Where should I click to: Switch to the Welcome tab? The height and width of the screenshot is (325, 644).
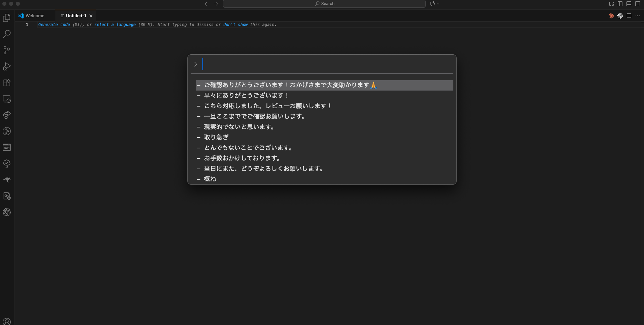click(35, 16)
